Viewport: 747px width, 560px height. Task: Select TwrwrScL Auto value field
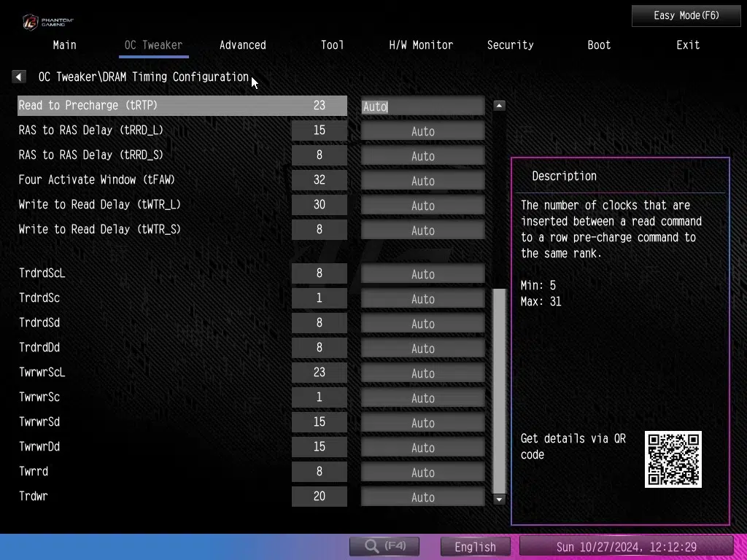[x=422, y=373]
